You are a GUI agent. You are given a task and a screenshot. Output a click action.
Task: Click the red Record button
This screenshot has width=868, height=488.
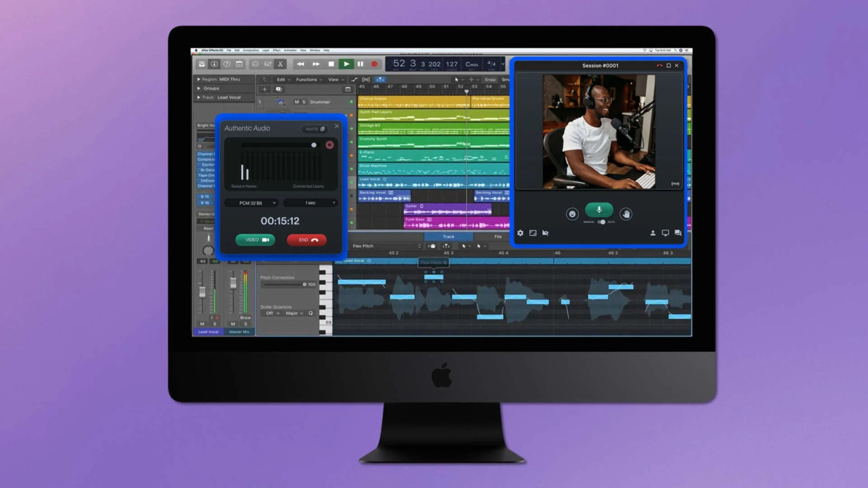(x=374, y=64)
